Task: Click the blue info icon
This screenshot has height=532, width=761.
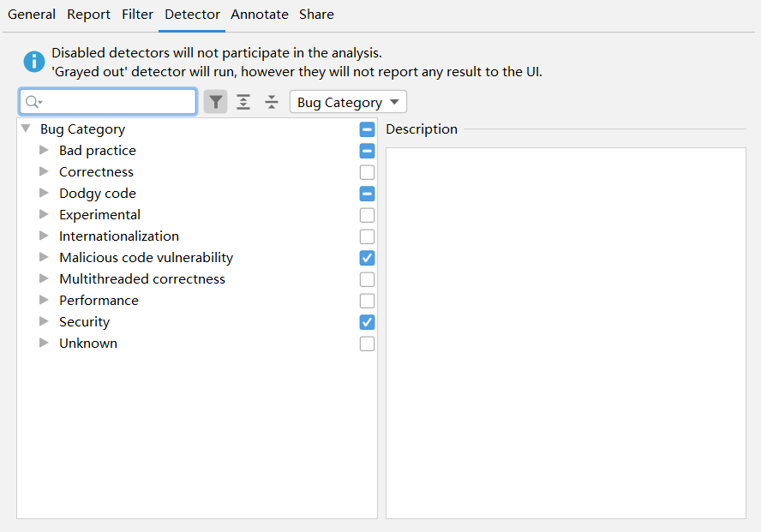Action: (x=33, y=62)
